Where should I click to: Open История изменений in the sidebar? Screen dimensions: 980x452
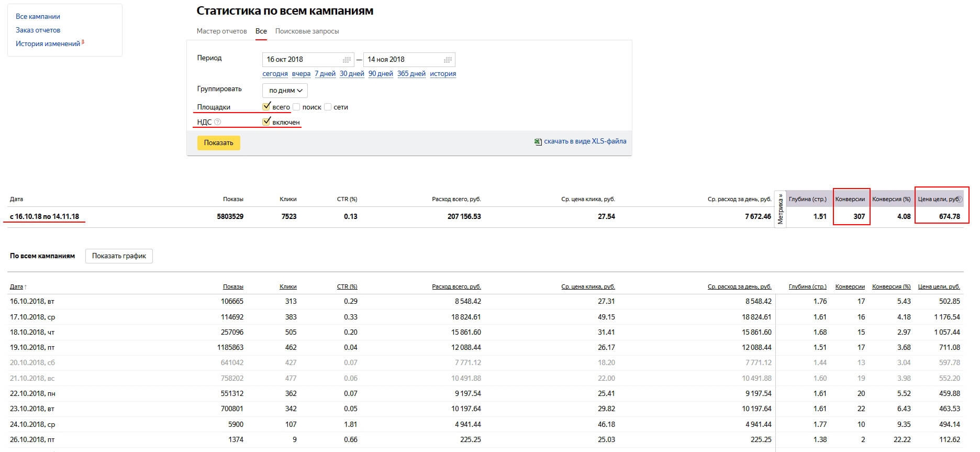[48, 44]
